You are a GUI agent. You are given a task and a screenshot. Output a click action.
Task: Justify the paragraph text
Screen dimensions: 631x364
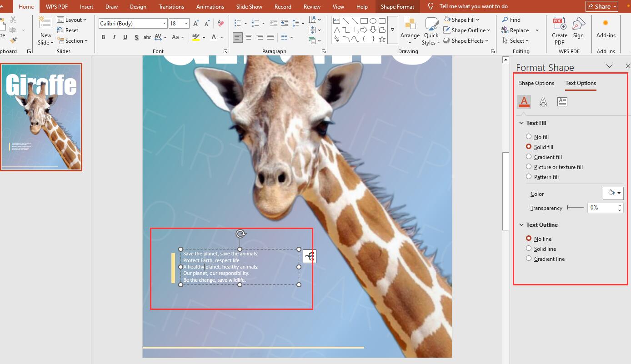(x=270, y=37)
